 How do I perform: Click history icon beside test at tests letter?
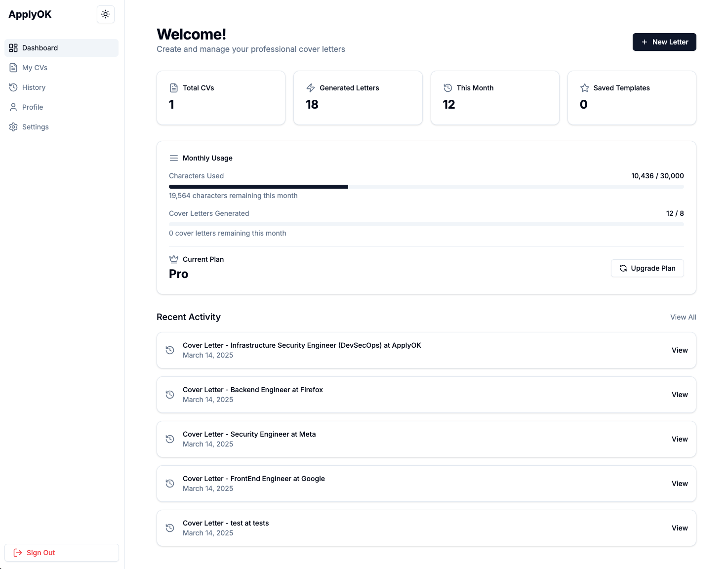click(170, 528)
